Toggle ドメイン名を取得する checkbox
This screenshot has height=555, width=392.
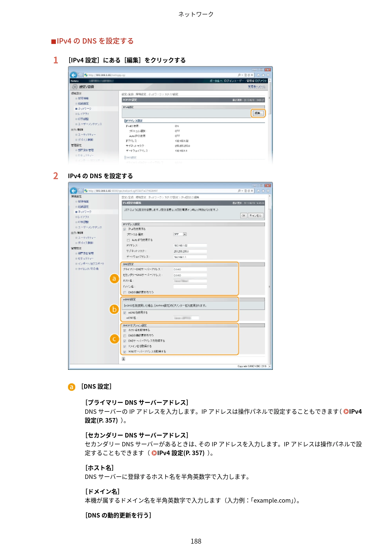tap(125, 347)
